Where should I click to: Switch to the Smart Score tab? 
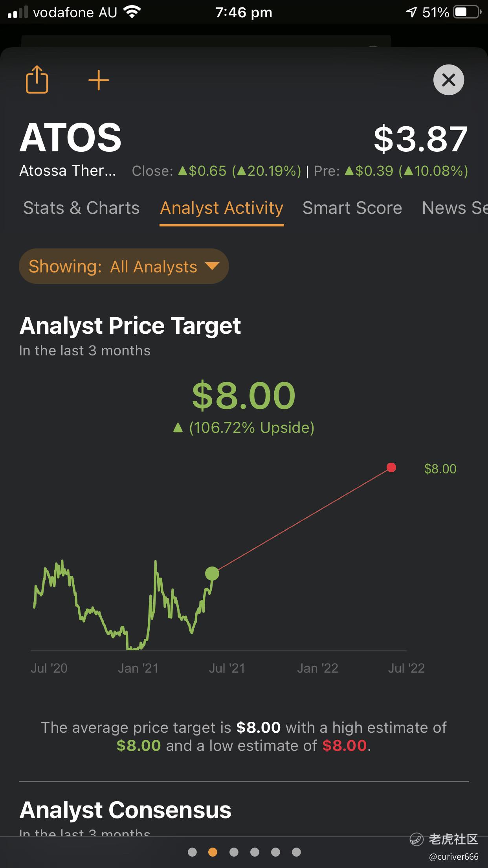pyautogui.click(x=352, y=208)
